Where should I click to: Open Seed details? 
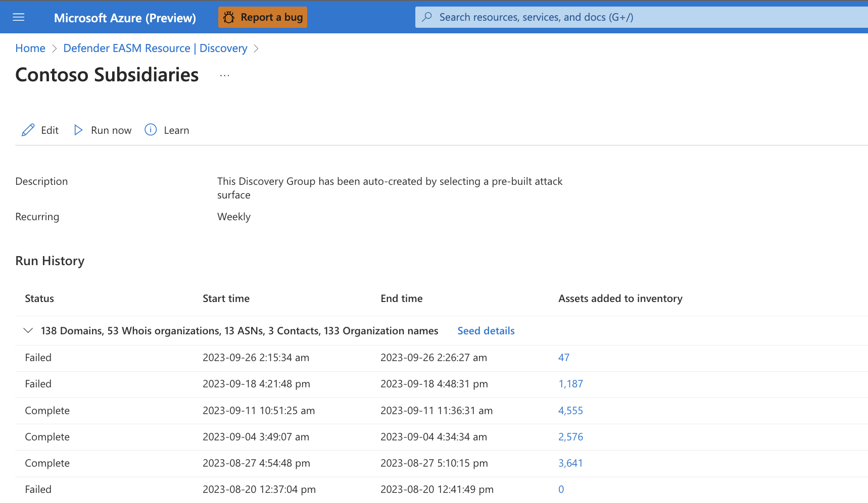click(486, 331)
